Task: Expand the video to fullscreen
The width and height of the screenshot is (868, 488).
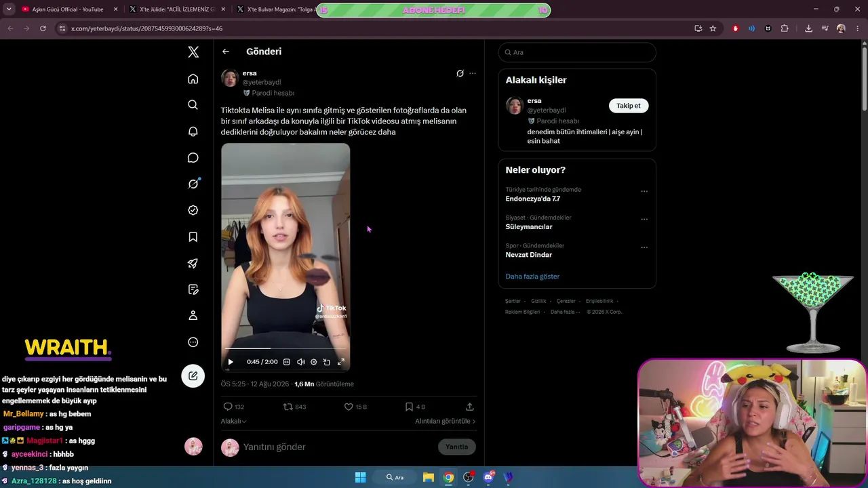Action: click(340, 362)
